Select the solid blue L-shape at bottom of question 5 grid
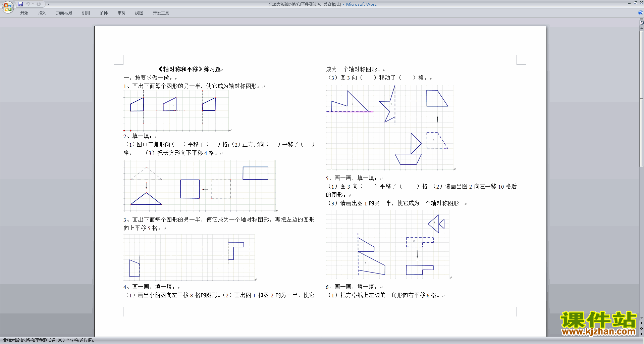This screenshot has width=644, height=344. (420, 270)
